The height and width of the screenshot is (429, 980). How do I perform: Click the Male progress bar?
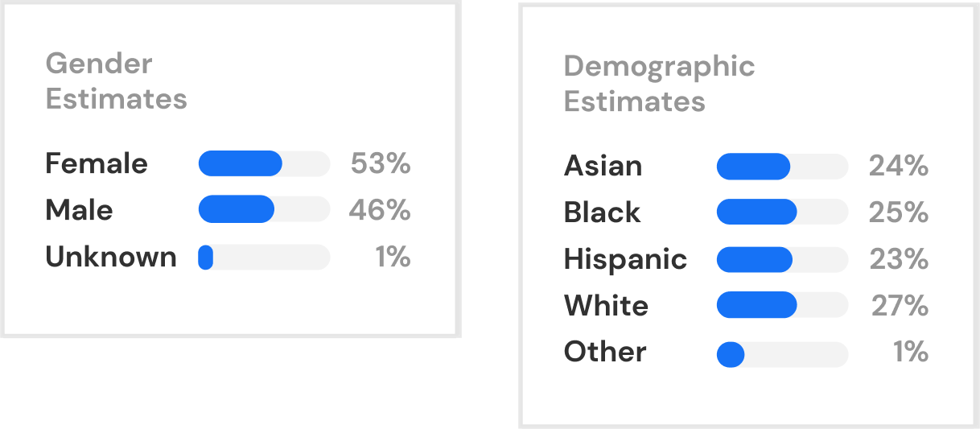click(264, 209)
